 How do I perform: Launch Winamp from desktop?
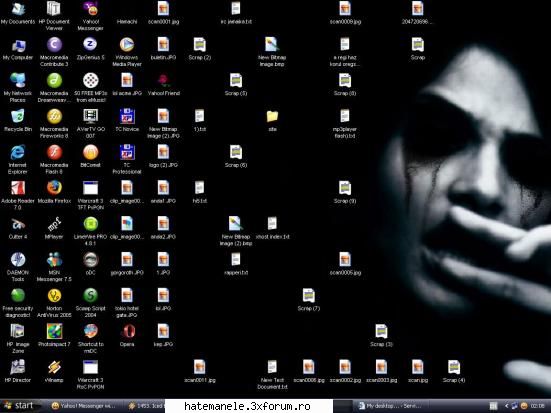point(54,371)
